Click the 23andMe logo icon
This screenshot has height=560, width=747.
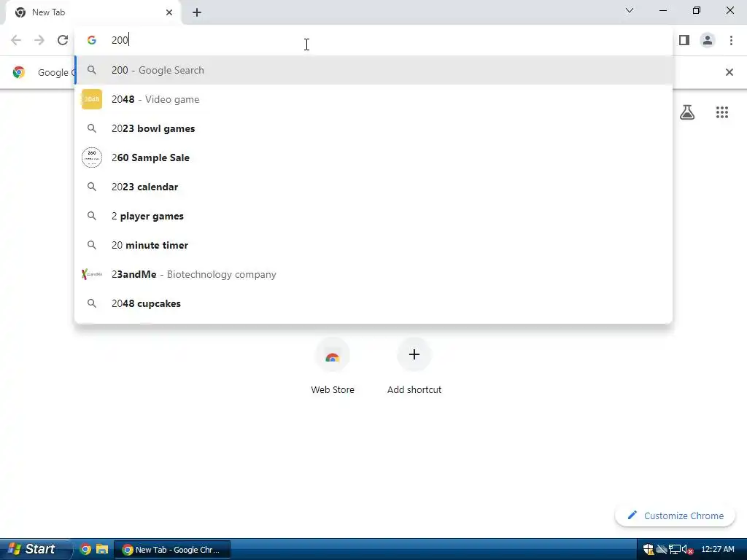coord(92,274)
